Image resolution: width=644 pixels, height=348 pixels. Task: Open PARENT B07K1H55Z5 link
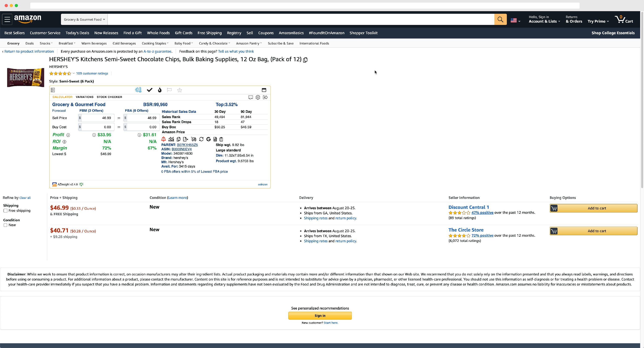coord(187,145)
